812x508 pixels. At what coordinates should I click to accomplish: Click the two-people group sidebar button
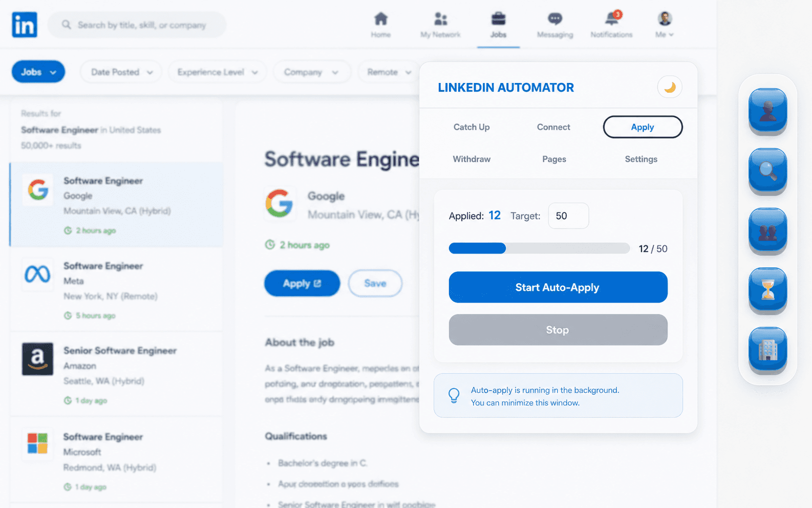point(767,230)
